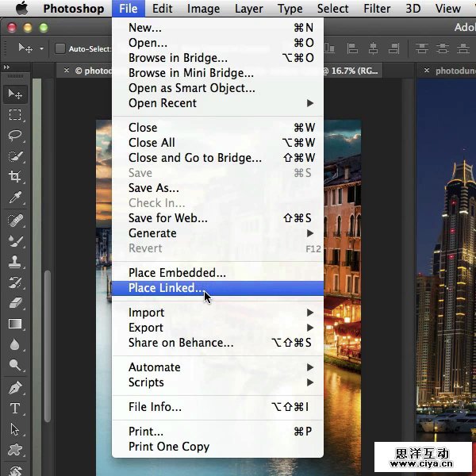The height and width of the screenshot is (476, 476).
Task: Enable the Auto-Select checkbox
Action: [59, 48]
